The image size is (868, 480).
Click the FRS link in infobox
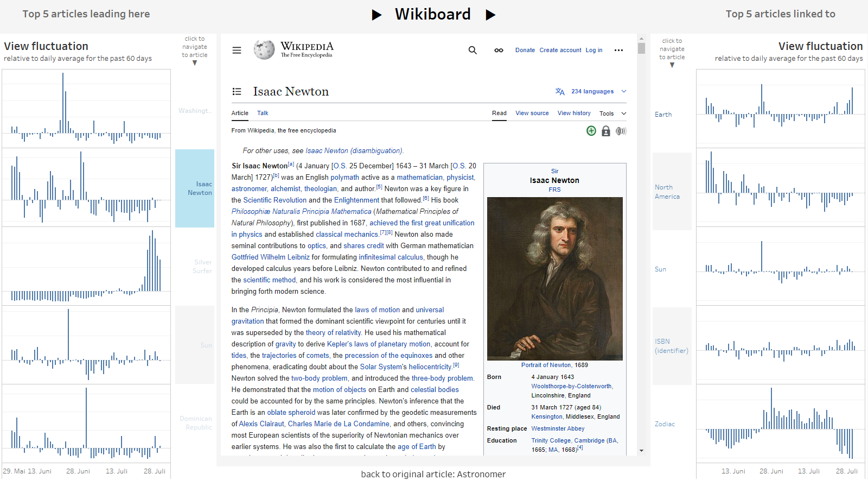tap(554, 190)
